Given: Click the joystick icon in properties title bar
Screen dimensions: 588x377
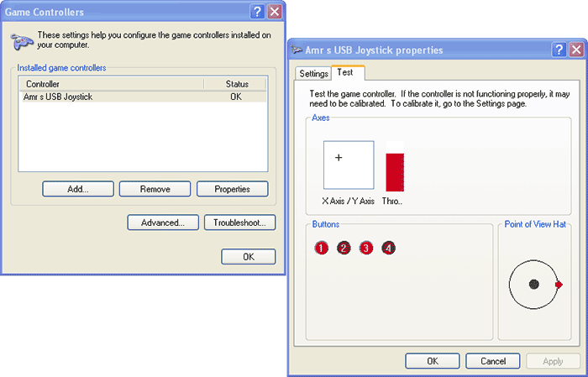Looking at the screenshot, I should click(x=297, y=50).
